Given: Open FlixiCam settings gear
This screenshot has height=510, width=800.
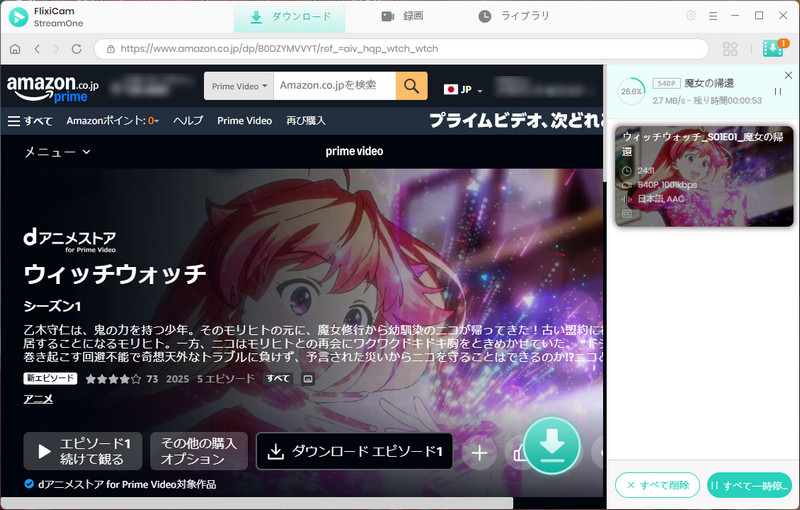Looking at the screenshot, I should [x=691, y=16].
